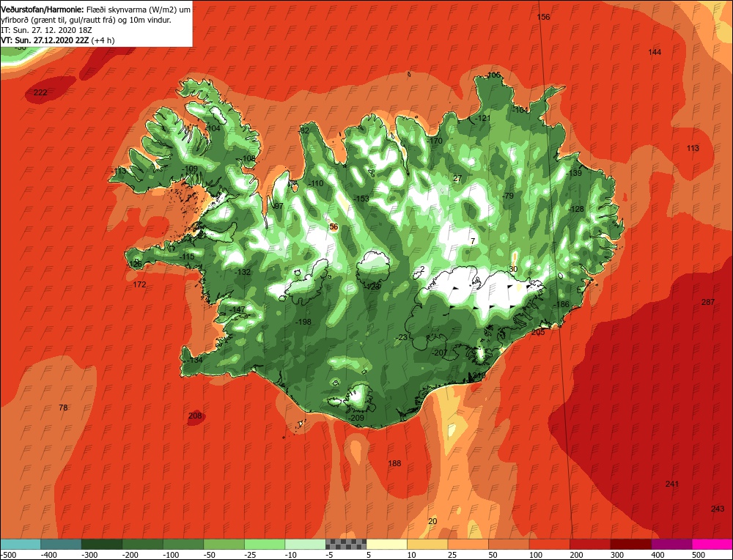Screen dimensions: 733x560
Task: Click legend swatch between -50 and -25
Action: tap(224, 544)
